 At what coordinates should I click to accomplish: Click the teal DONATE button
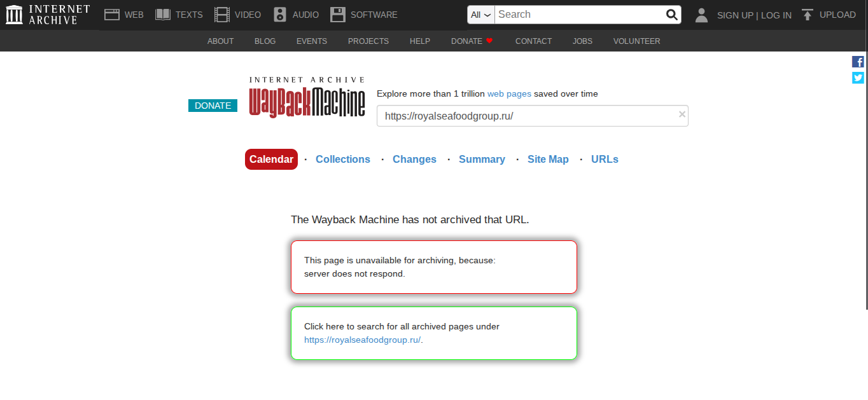pos(213,106)
